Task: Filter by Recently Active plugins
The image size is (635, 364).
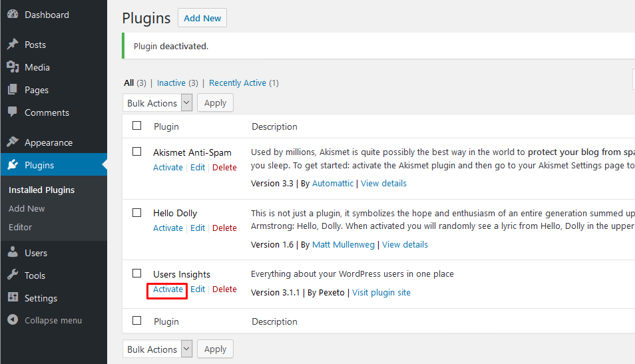Action: (238, 83)
